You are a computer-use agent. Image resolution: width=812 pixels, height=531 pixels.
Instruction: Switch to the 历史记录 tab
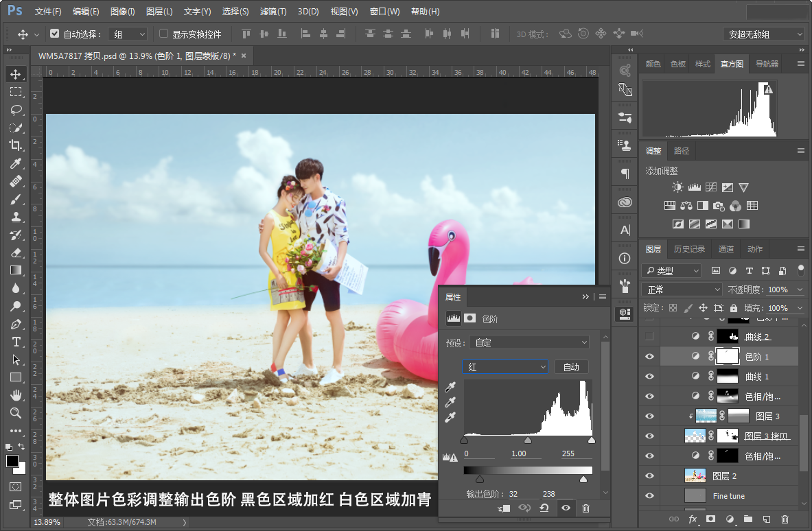coord(689,249)
